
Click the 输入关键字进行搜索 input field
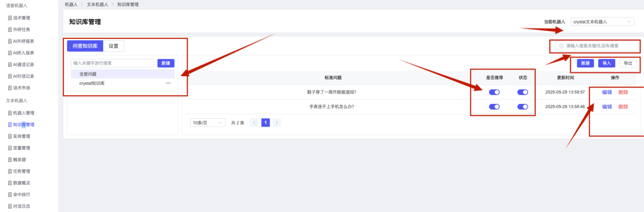[x=112, y=63]
